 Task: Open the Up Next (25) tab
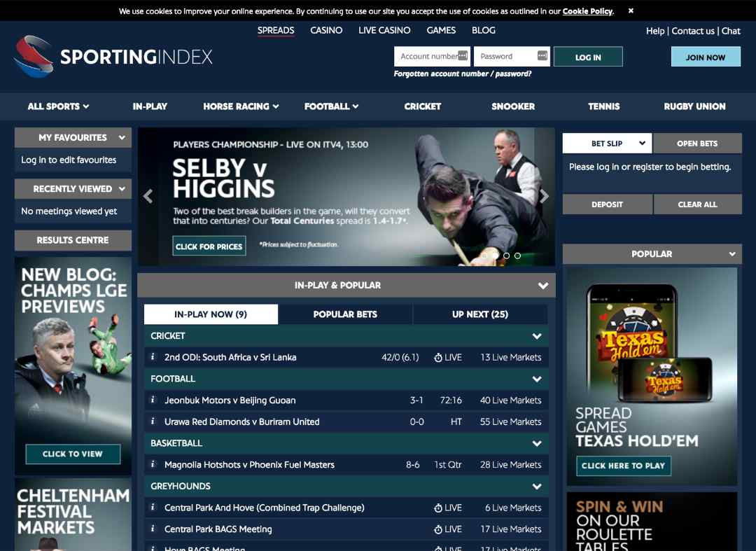pyautogui.click(x=480, y=314)
